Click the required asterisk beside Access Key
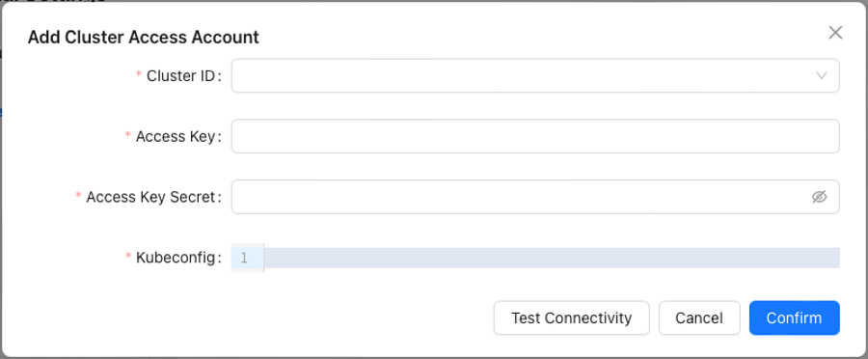 [x=128, y=136]
